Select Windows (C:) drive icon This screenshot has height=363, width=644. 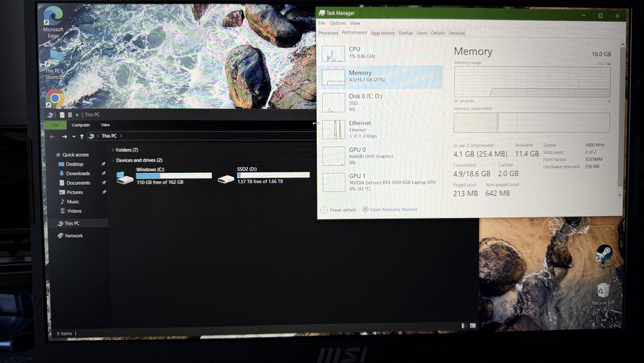(125, 178)
